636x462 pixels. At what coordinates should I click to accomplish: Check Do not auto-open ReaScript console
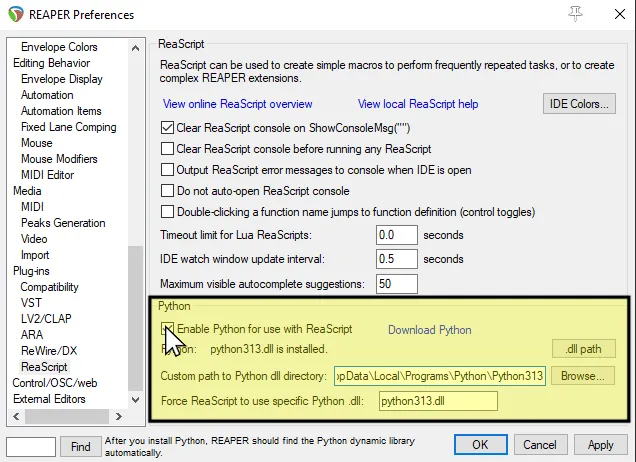coord(167,191)
